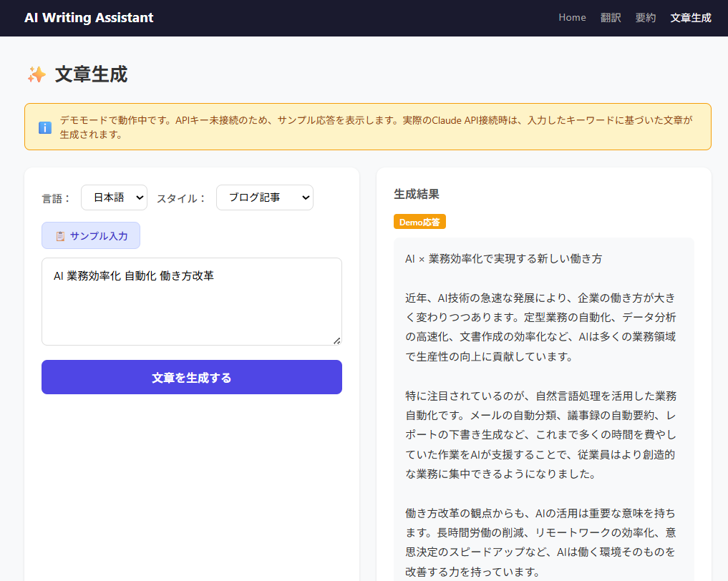Click the resize handle of the keyword textarea
The width and height of the screenshot is (728, 581).
[337, 341]
